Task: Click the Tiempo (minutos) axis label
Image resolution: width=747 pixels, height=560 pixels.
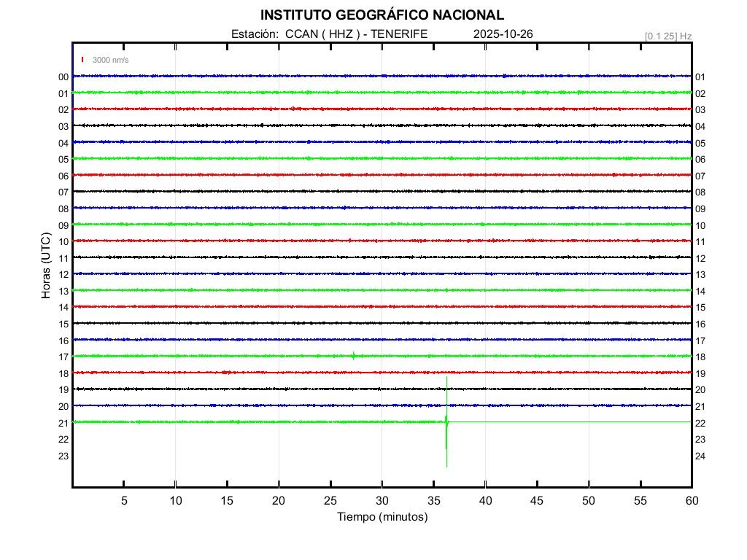Action: [382, 517]
